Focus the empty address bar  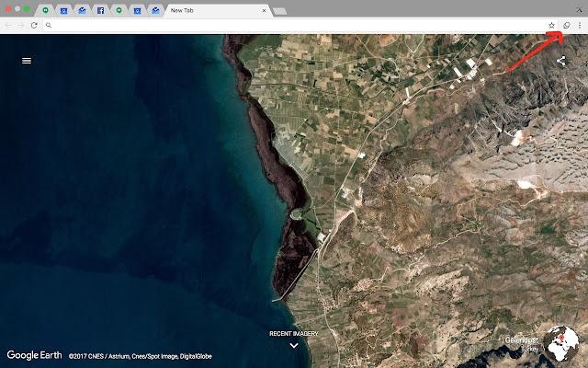(x=300, y=26)
